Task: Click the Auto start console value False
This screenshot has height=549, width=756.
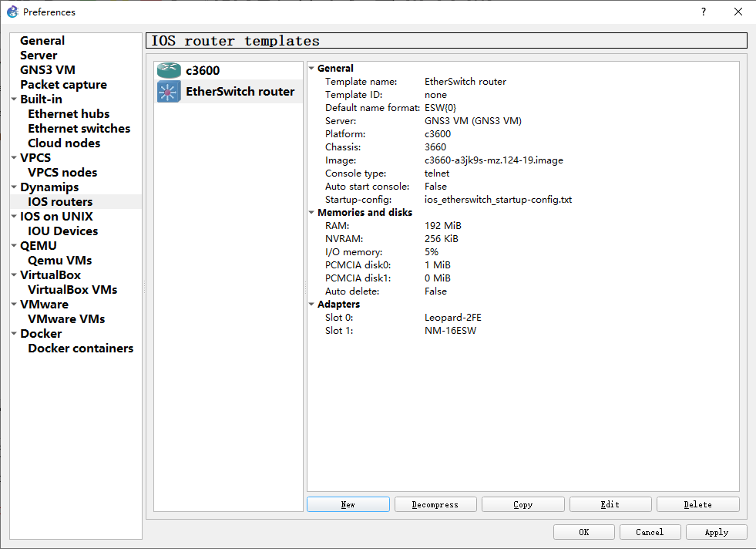Action: (435, 187)
